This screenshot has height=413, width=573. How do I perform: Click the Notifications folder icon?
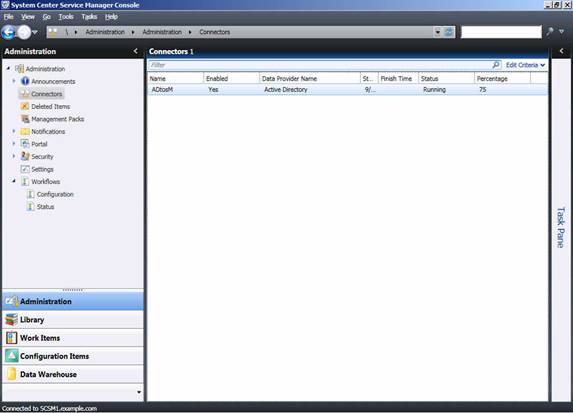tap(25, 131)
